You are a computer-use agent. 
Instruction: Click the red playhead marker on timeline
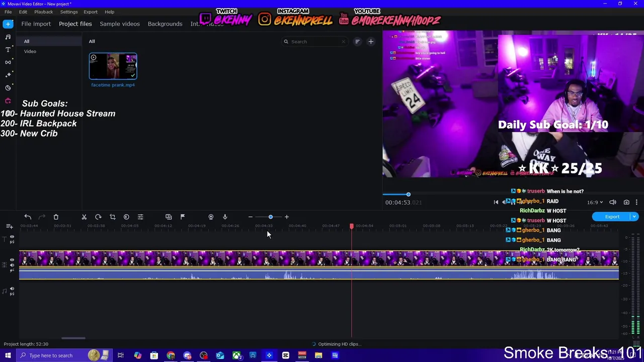pos(352,227)
